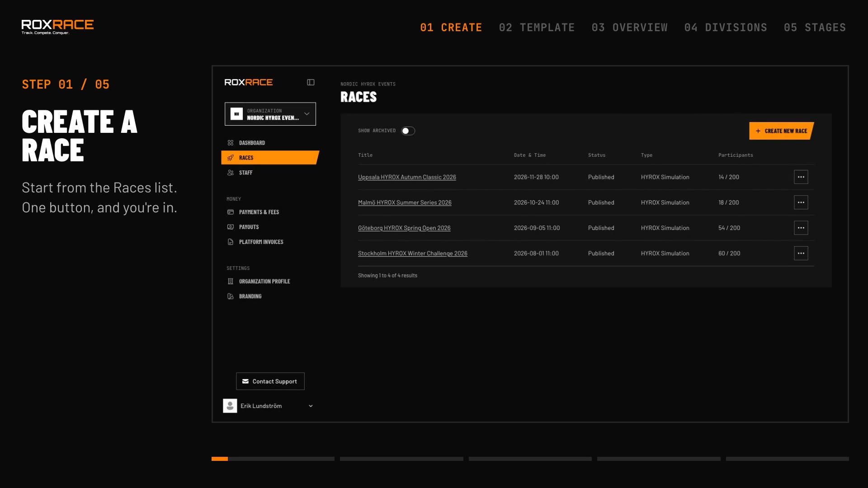
Task: Open the Dashboard sidebar label
Action: tap(252, 143)
